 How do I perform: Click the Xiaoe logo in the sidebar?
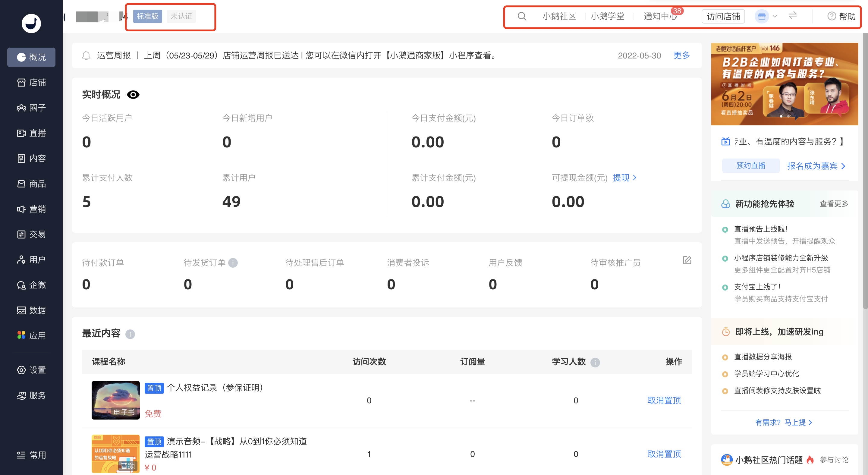[31, 23]
